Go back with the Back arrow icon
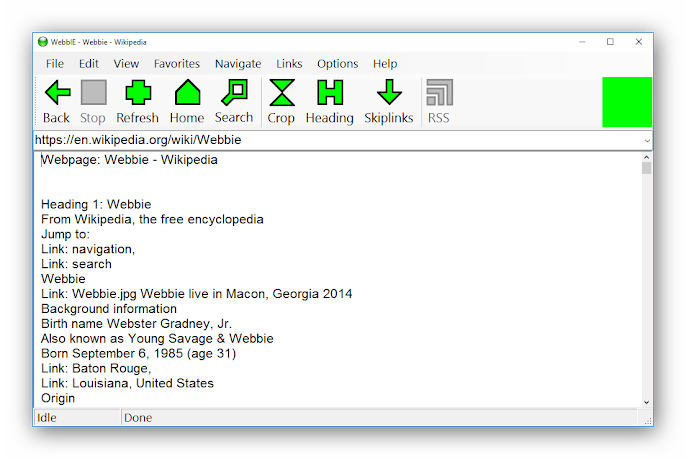 (x=57, y=92)
